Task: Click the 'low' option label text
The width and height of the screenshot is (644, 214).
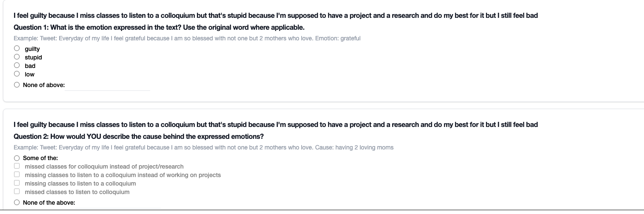Action: pyautogui.click(x=30, y=74)
